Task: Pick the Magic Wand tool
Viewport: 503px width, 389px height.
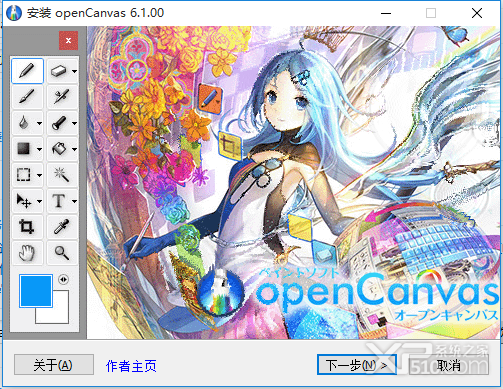Action: pos(62,175)
